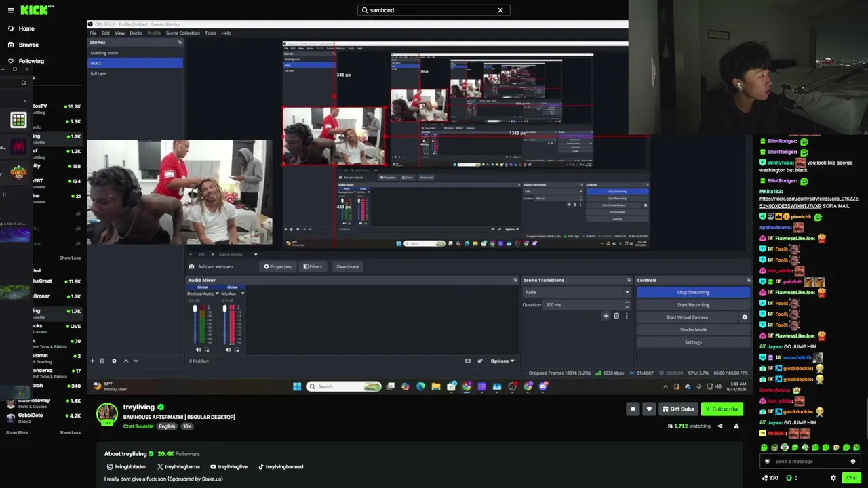Open advanced audio properties gear in mixer
Image resolution: width=868 pixels, height=488 pixels.
[x=480, y=361]
